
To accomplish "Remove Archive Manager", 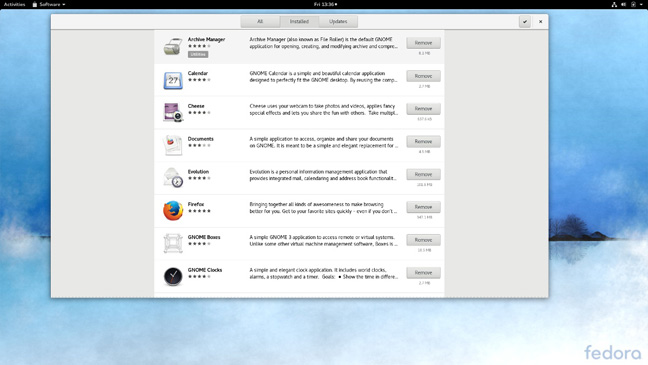I will 423,43.
